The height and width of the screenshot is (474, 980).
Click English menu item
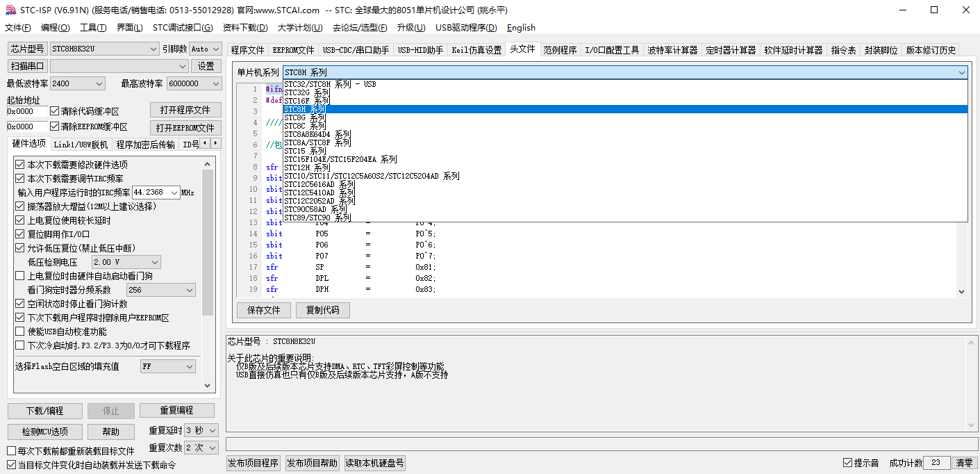[x=521, y=28]
